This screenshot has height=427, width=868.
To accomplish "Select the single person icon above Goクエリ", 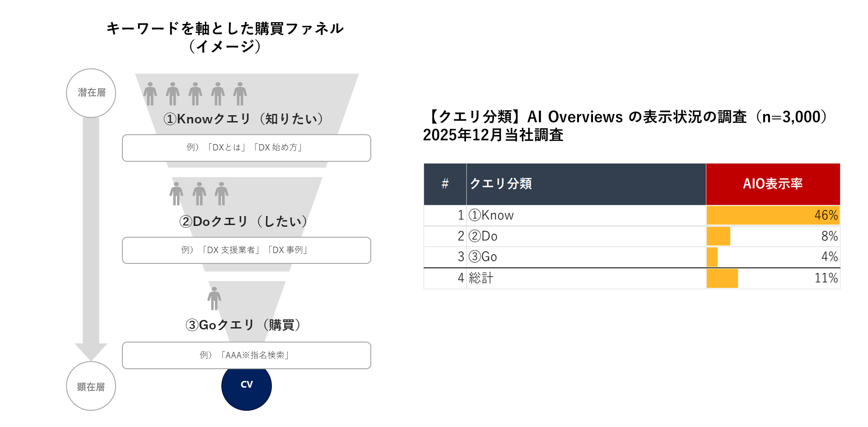I will coord(215,298).
